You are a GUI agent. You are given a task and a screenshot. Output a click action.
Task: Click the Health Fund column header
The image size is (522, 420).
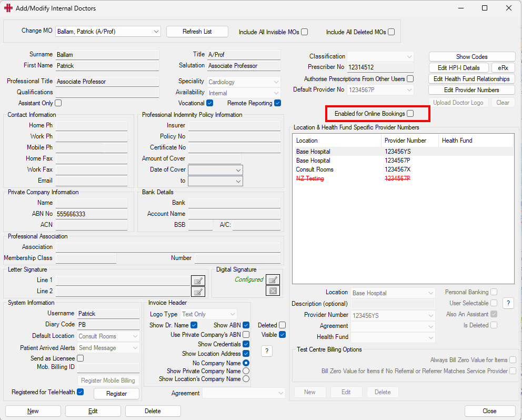[x=476, y=141]
